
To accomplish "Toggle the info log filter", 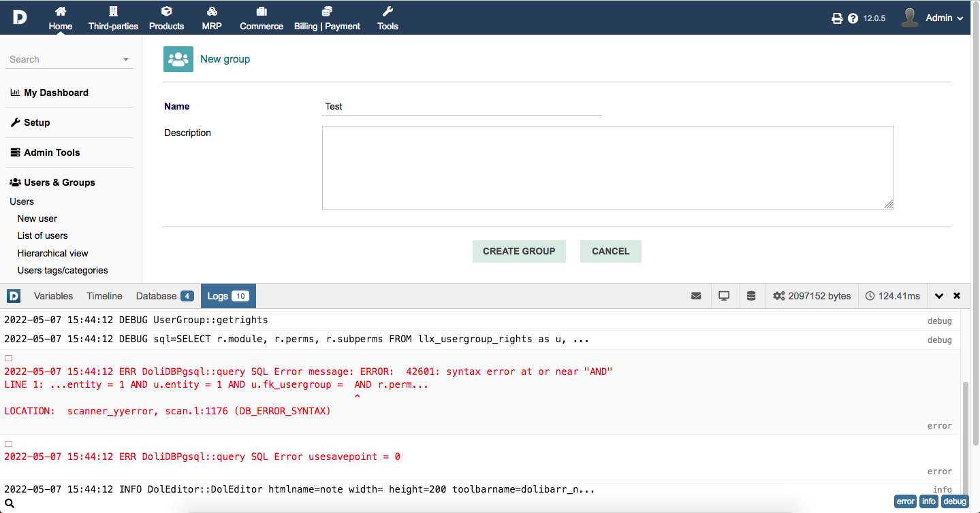I will click(x=929, y=501).
